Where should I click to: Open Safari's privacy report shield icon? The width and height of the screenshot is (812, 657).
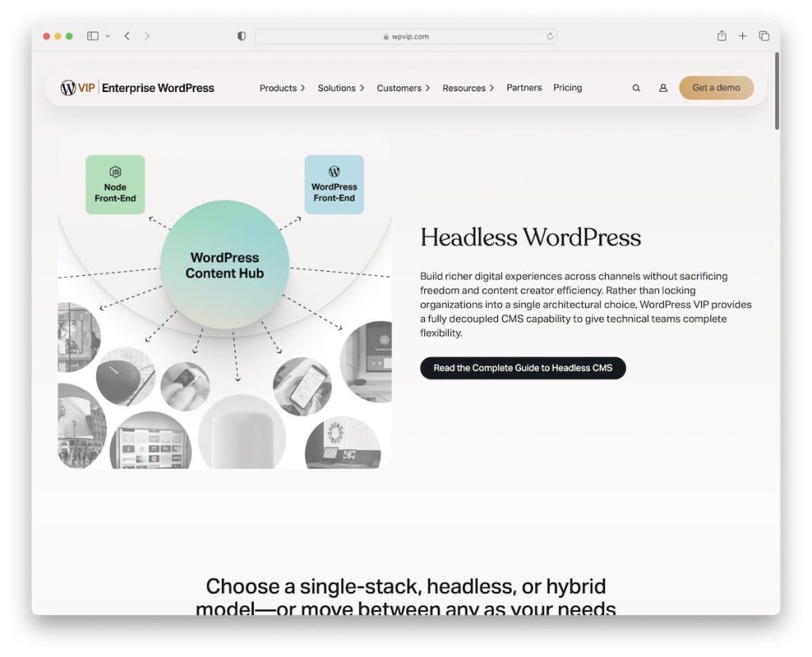240,36
